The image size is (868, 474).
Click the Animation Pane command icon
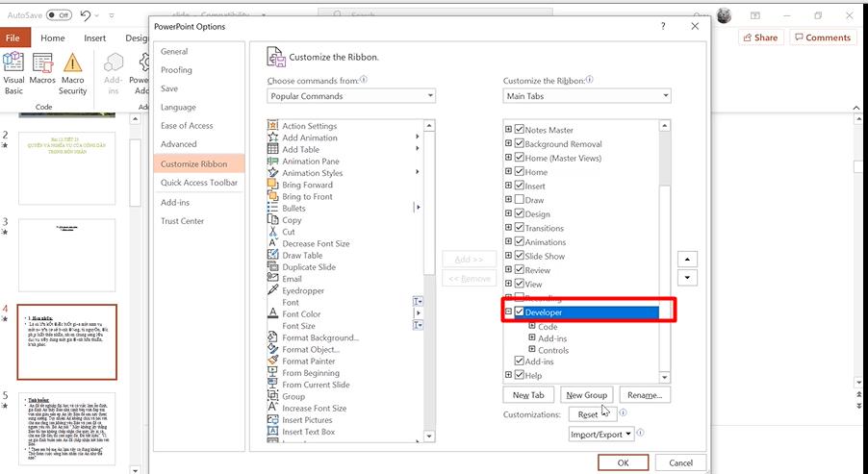272,161
